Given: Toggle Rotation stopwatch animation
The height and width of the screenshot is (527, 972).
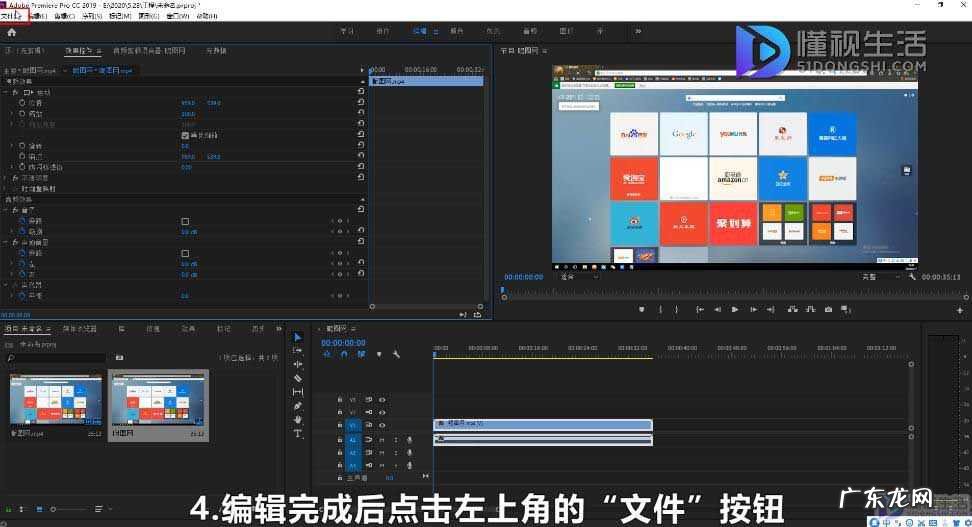Looking at the screenshot, I should coord(22,146).
